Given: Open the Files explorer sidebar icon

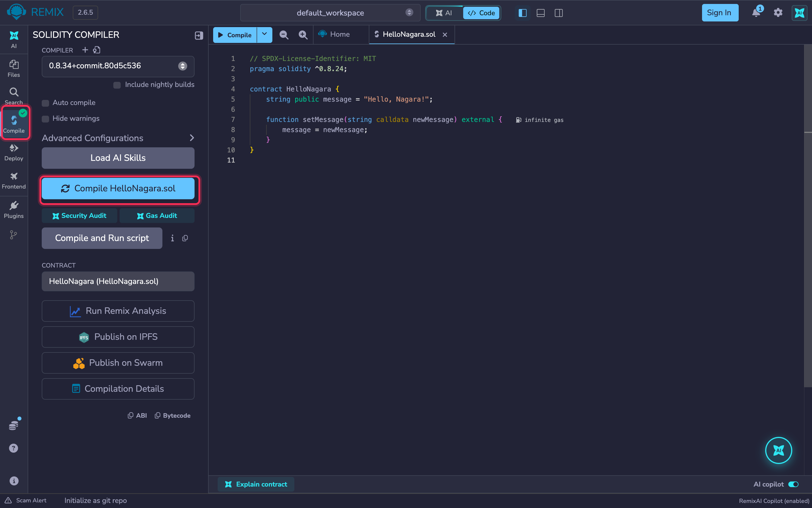Looking at the screenshot, I should (14, 69).
